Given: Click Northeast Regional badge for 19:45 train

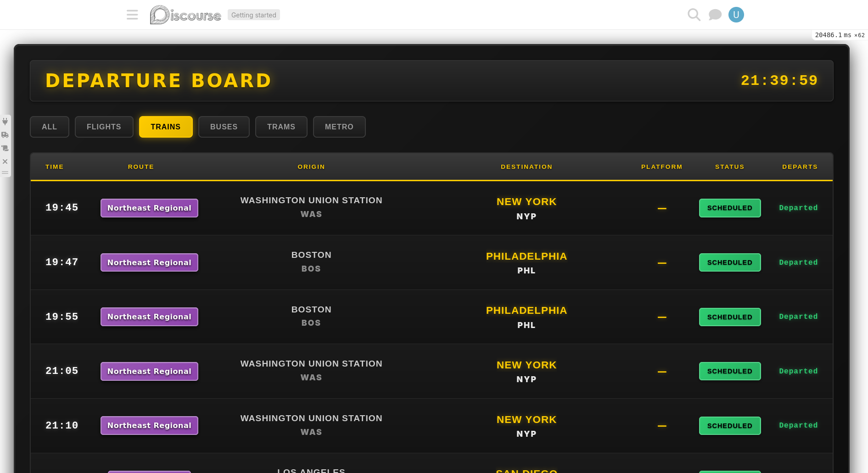Looking at the screenshot, I should point(149,208).
